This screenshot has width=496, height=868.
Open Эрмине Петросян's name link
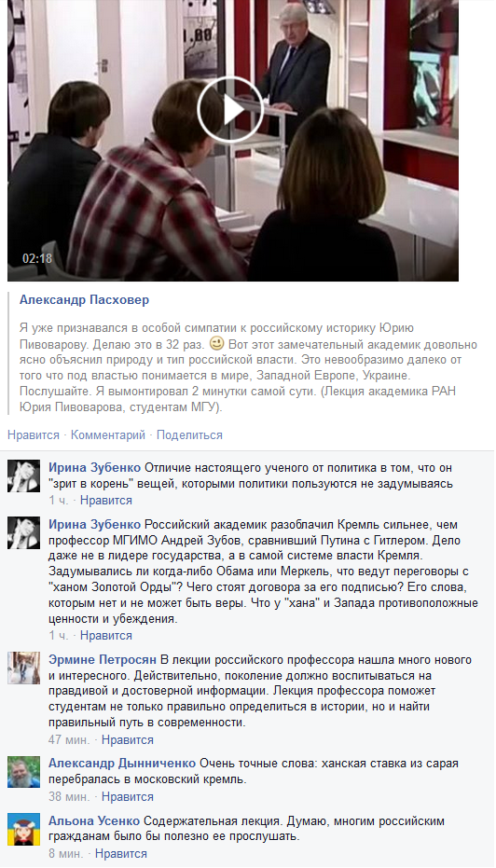(103, 660)
